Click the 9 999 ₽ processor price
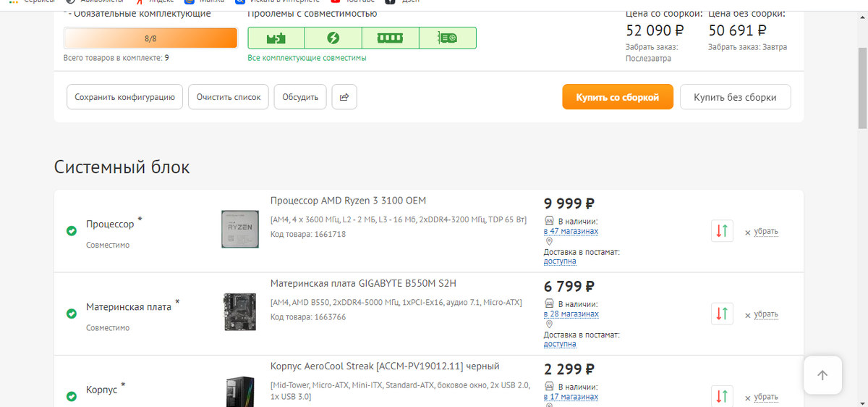 pos(569,204)
